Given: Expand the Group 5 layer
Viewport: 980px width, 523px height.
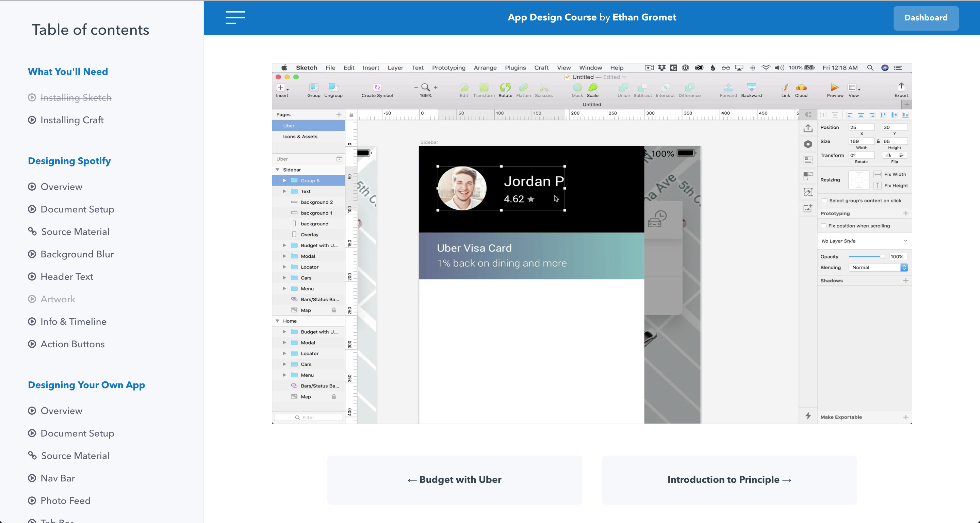Looking at the screenshot, I should click(284, 180).
